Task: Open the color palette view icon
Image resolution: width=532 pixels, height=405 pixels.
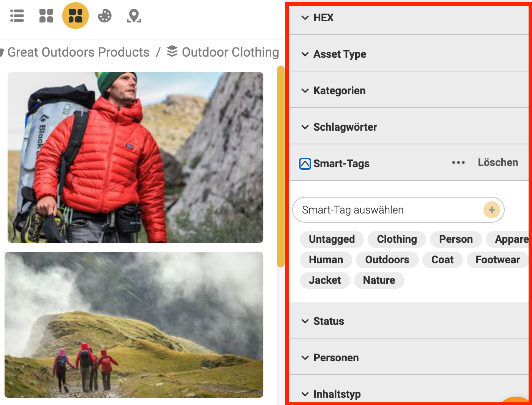Action: [105, 16]
